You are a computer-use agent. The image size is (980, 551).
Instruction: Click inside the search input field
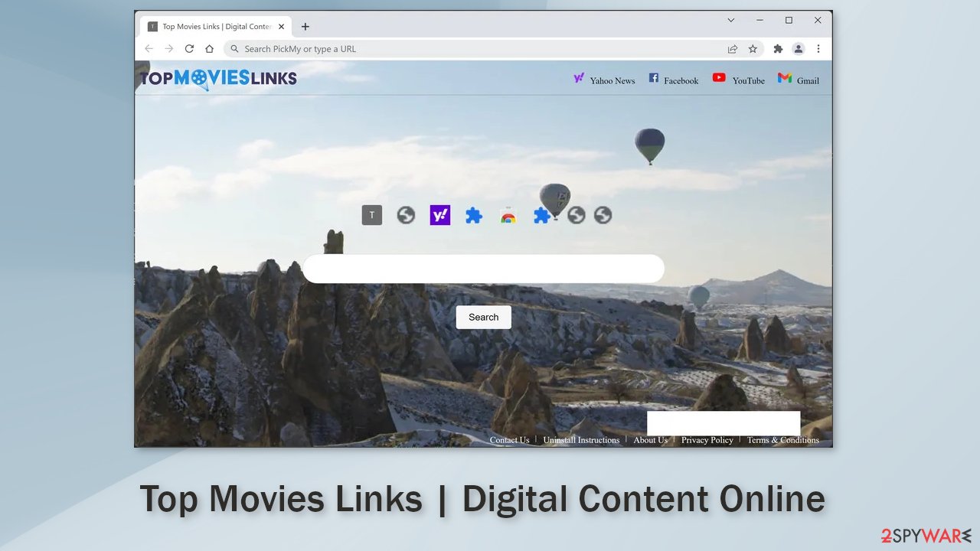483,269
